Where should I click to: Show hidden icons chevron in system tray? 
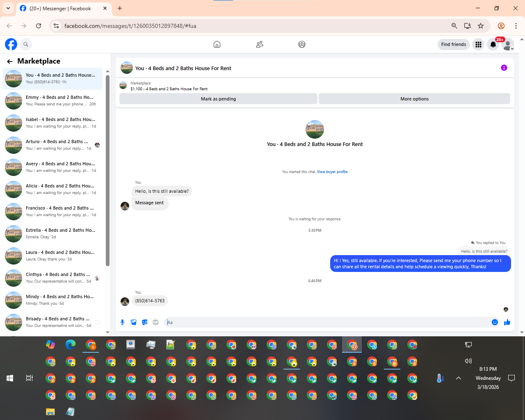[459, 378]
